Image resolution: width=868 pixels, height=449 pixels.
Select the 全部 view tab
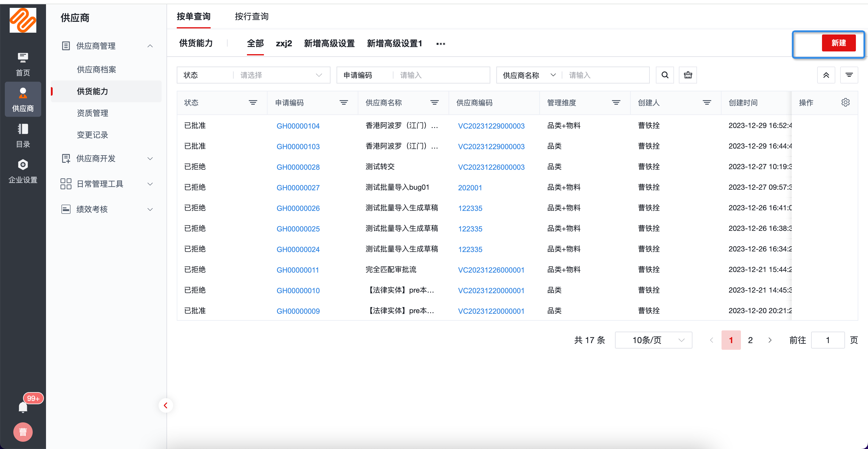pos(255,43)
